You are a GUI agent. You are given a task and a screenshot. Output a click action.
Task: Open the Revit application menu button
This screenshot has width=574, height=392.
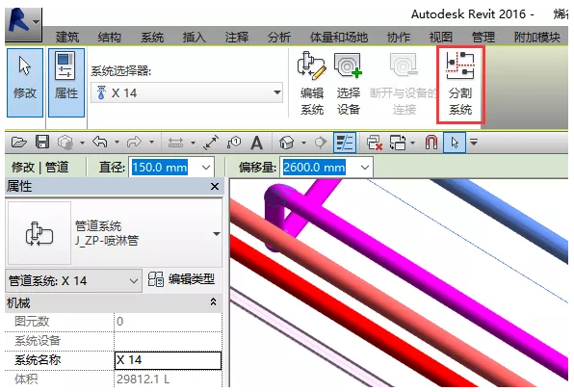click(23, 24)
